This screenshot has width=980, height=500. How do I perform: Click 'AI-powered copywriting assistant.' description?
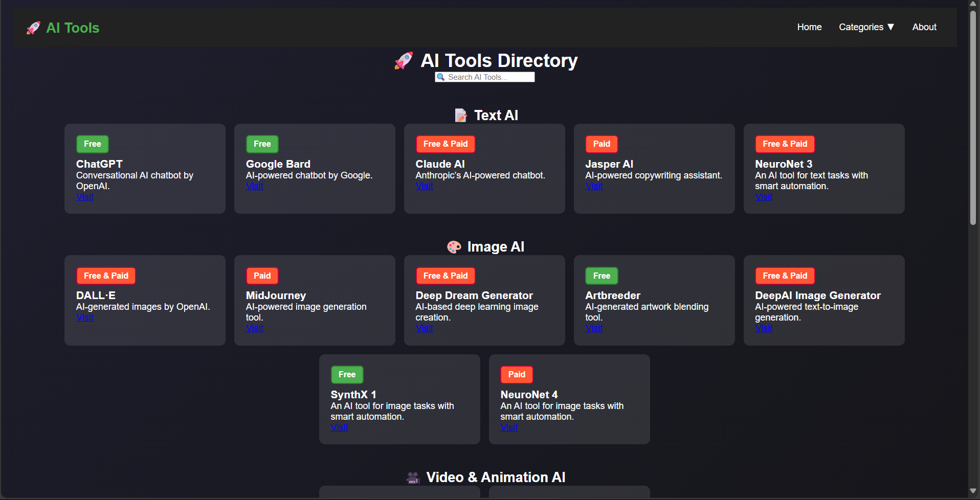pyautogui.click(x=654, y=175)
